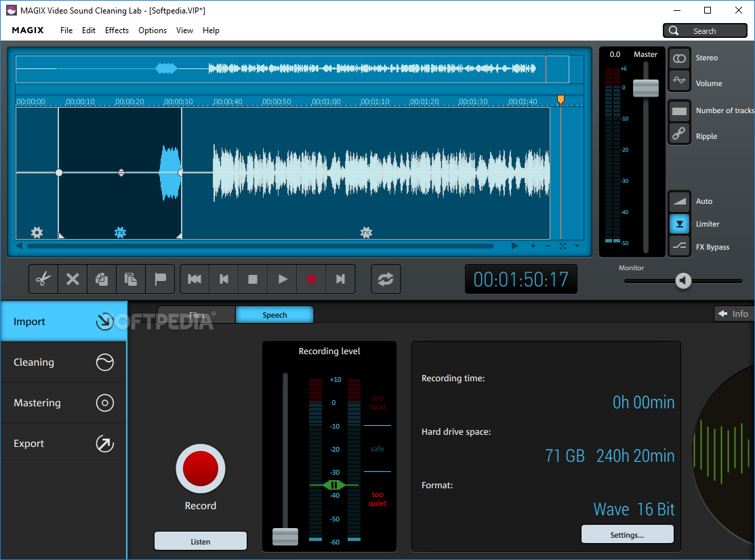The height and width of the screenshot is (560, 755).
Task: Click the left volume handle of selected clip
Action: 59,173
